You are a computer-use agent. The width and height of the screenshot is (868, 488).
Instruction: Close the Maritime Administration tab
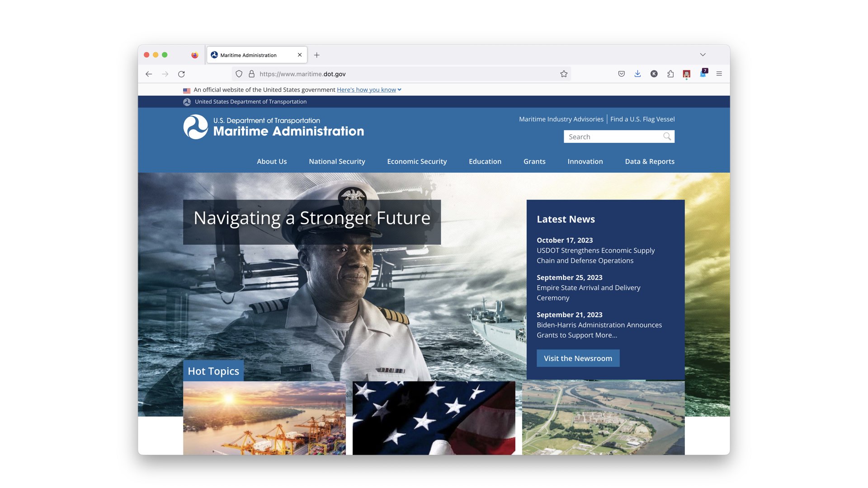[x=300, y=55]
